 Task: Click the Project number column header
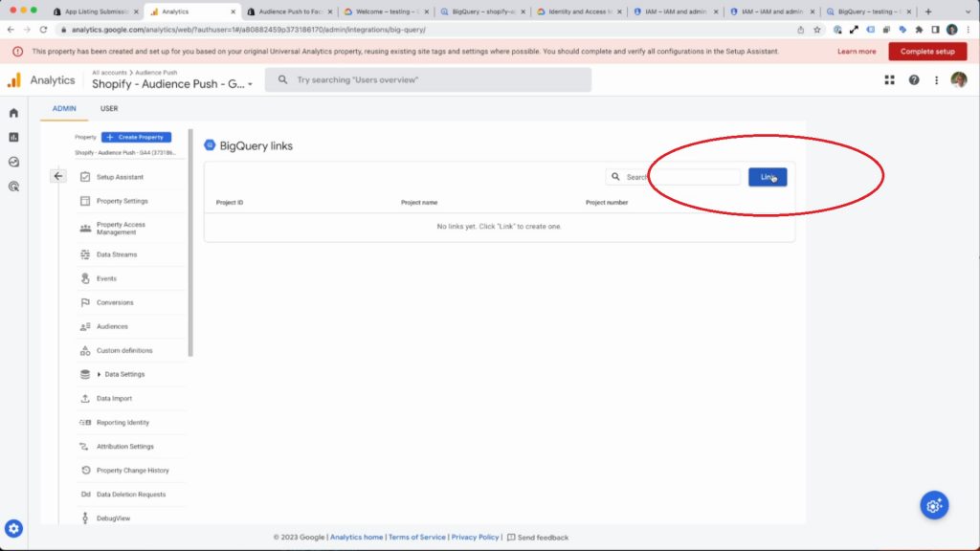tap(607, 203)
